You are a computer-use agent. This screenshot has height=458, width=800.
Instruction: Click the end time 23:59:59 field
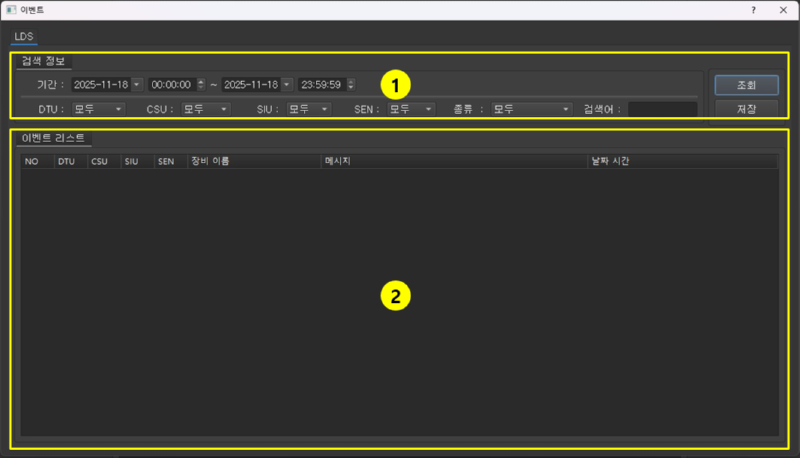tap(322, 85)
